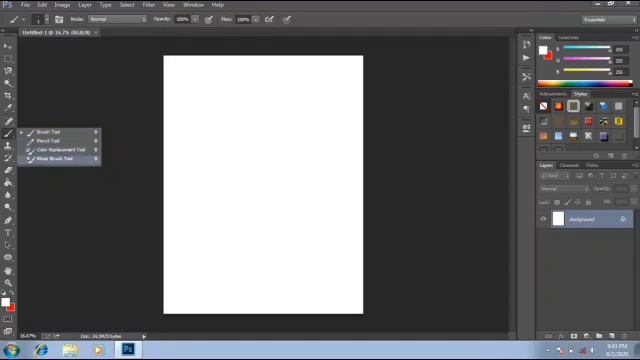Click the foreground color in Color panel
The height and width of the screenshot is (360, 640).
point(543,50)
